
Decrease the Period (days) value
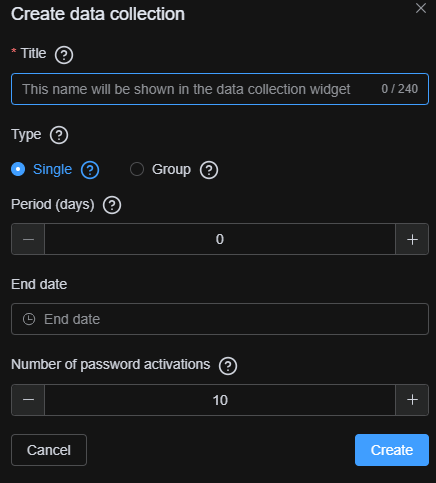pos(28,239)
